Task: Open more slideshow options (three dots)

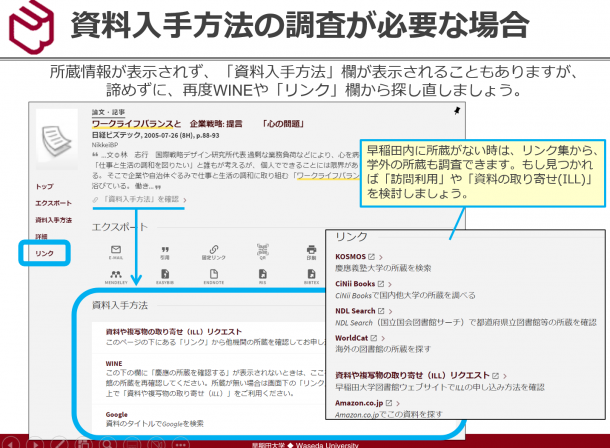Action: click(181, 444)
